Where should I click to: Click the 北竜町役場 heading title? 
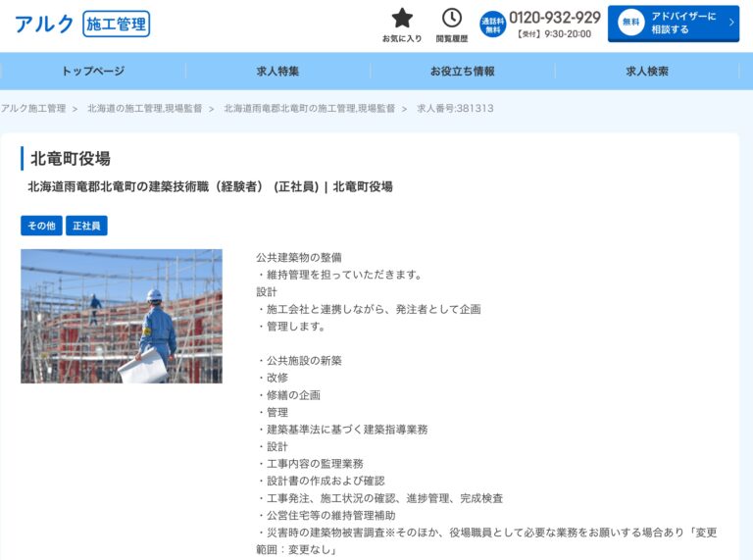pos(71,159)
